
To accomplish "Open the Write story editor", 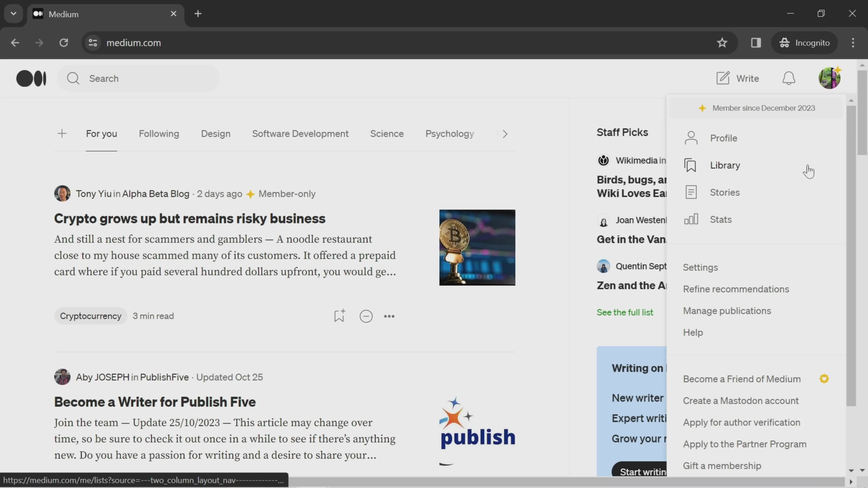I will [x=738, y=78].
